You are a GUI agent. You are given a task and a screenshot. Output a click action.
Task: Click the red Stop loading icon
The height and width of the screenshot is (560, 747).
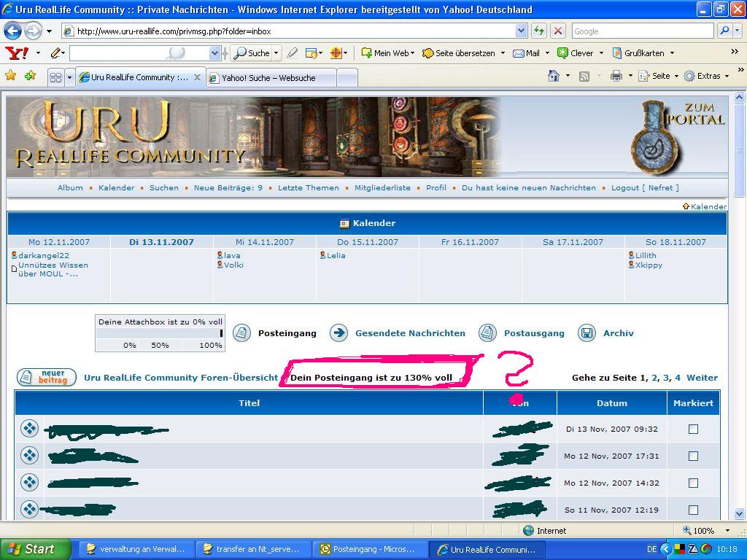(558, 31)
